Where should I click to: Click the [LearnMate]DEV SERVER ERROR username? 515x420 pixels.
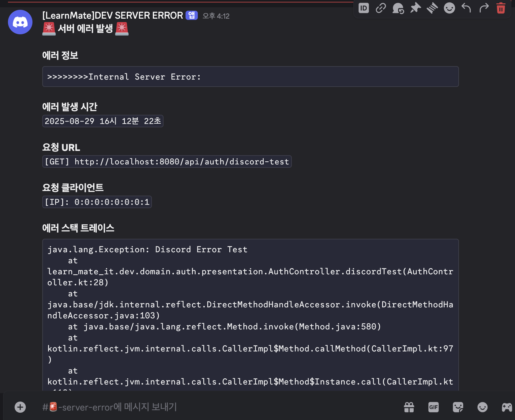coord(112,15)
